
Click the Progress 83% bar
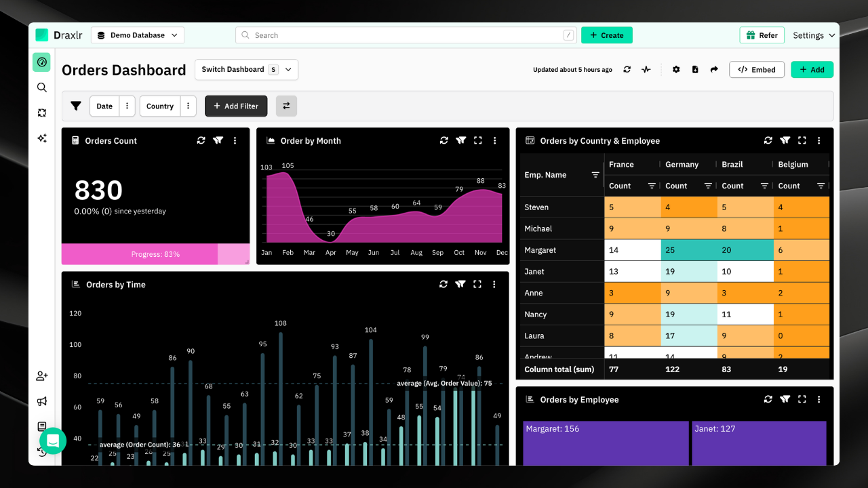click(155, 254)
